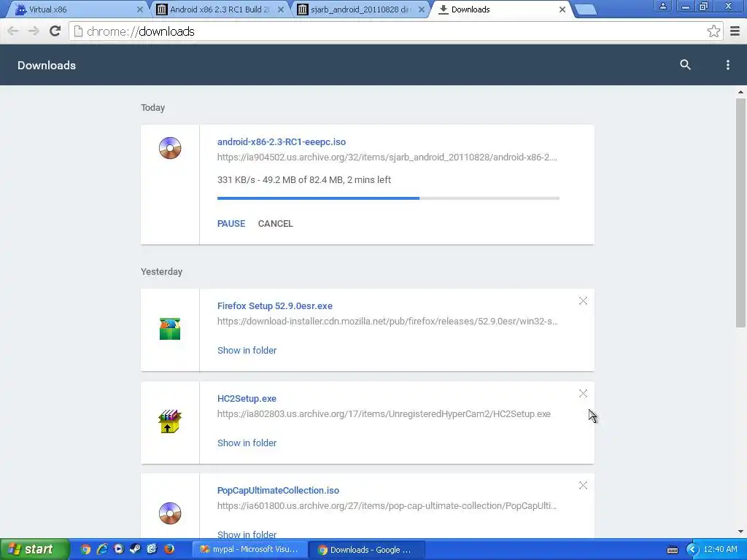Remove Firefox Setup from downloads list
The image size is (747, 560).
pos(583,301)
